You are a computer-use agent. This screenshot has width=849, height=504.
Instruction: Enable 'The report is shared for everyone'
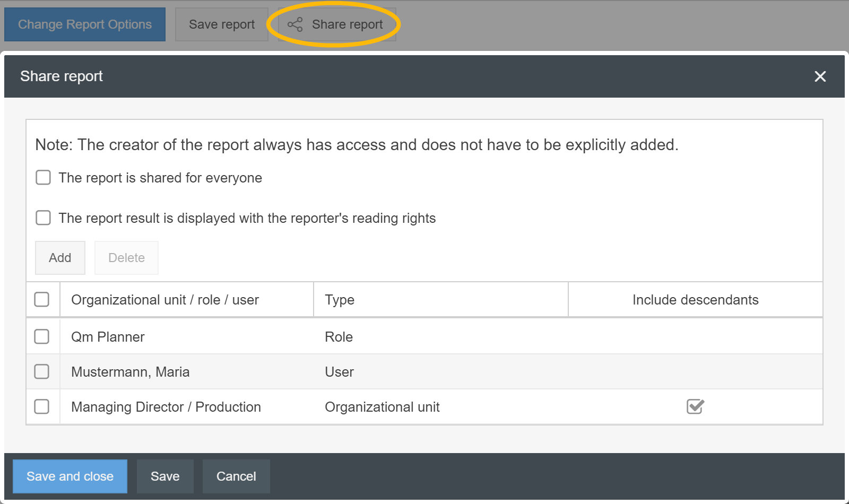click(44, 177)
